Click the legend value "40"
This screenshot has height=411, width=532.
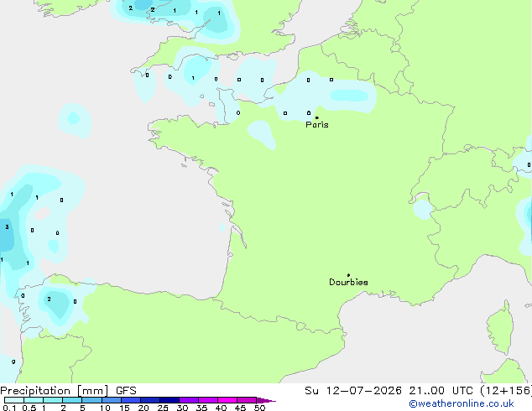click(x=221, y=408)
